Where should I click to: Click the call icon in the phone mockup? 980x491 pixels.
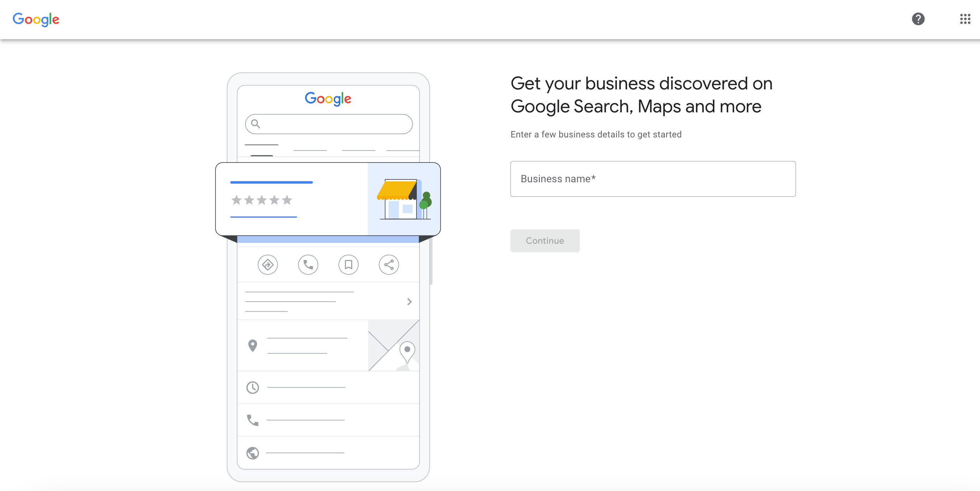308,264
